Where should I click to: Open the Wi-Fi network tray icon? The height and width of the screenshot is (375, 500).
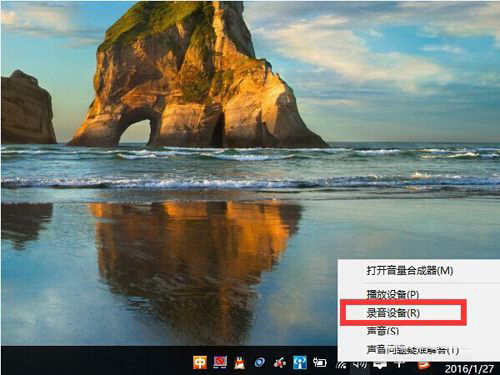coord(341,364)
